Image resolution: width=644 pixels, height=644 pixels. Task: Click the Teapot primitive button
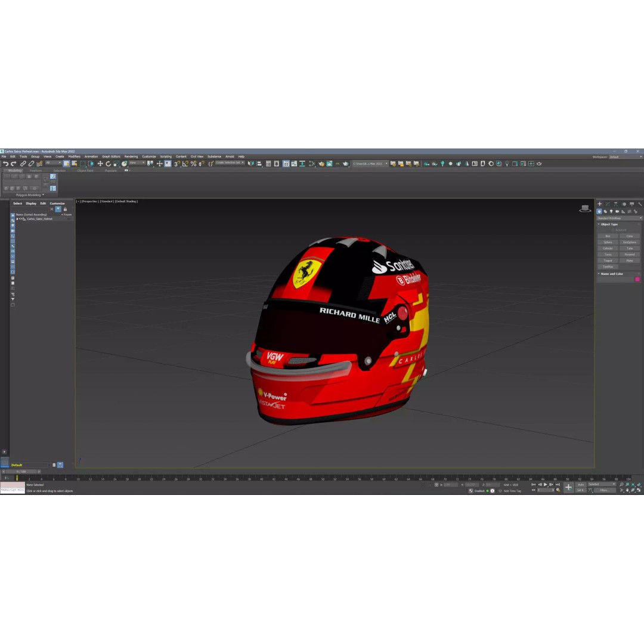(608, 261)
